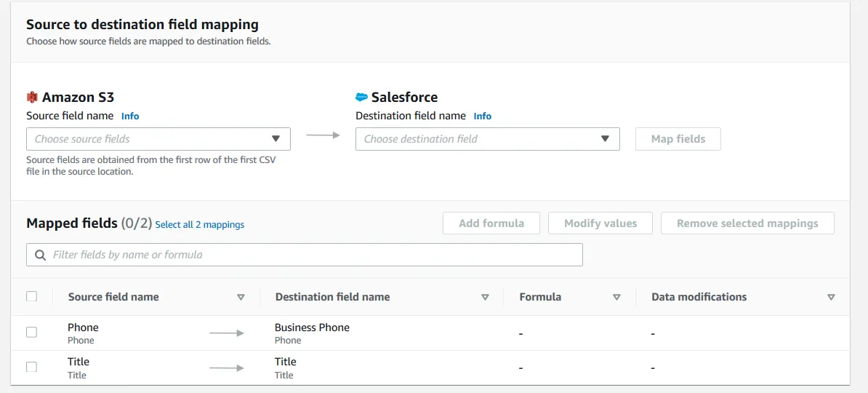Screen dimensions: 868x393
Task: Click the Salesforce cloud logo icon
Action: point(361,98)
